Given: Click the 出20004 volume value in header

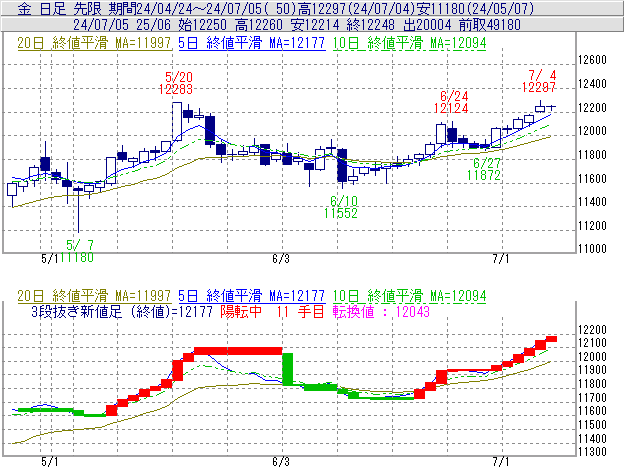Looking at the screenshot, I should coord(427,25).
